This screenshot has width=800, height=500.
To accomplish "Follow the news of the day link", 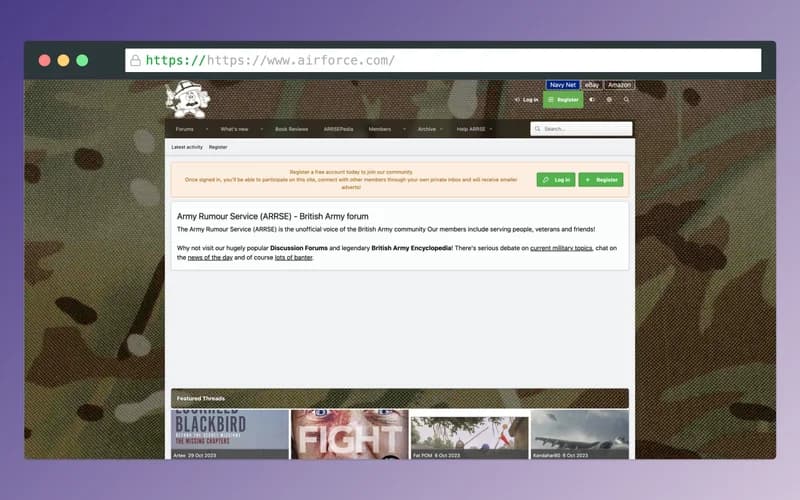I will tap(210, 258).
